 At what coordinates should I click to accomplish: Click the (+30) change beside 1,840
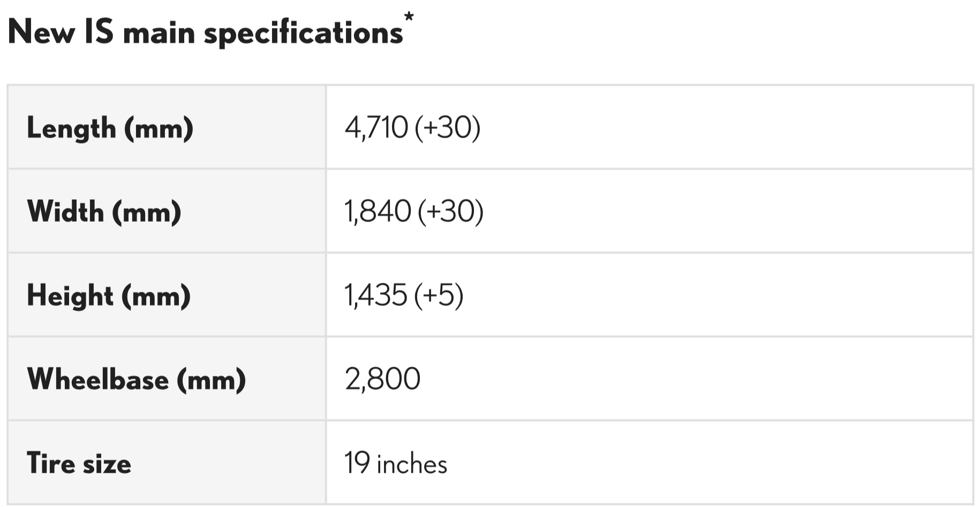tap(450, 211)
